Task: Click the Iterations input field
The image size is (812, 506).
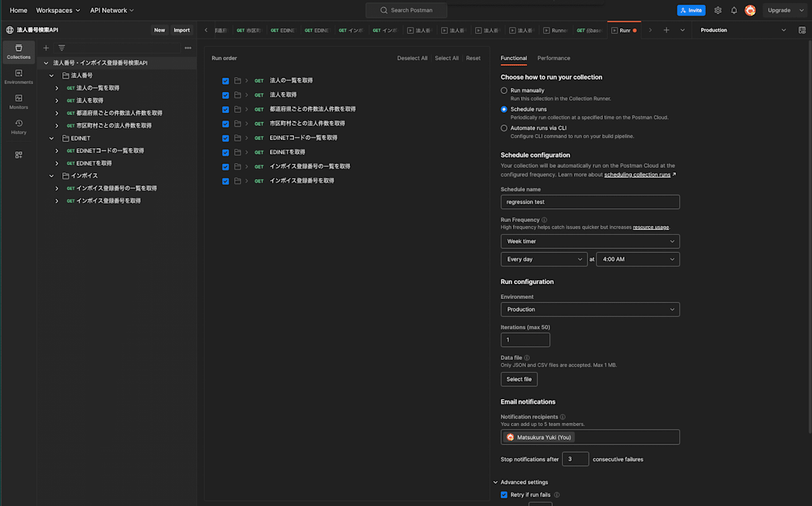Action: point(525,340)
